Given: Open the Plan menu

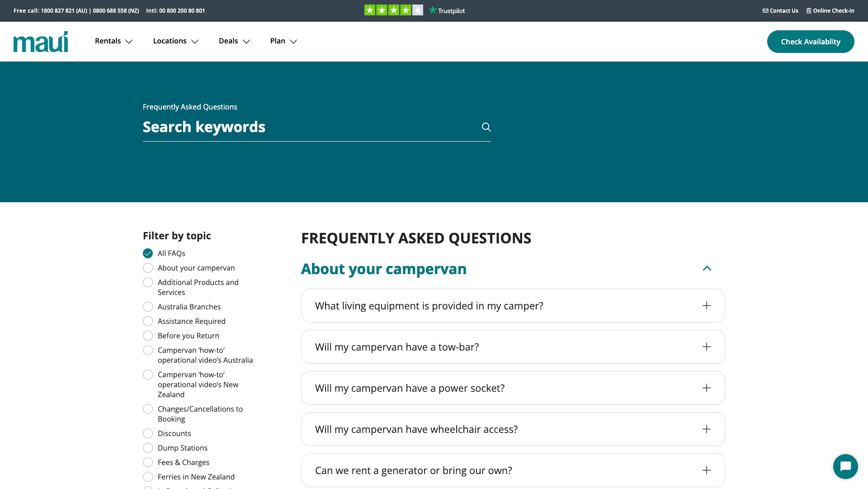Looking at the screenshot, I should pyautogui.click(x=283, y=41).
